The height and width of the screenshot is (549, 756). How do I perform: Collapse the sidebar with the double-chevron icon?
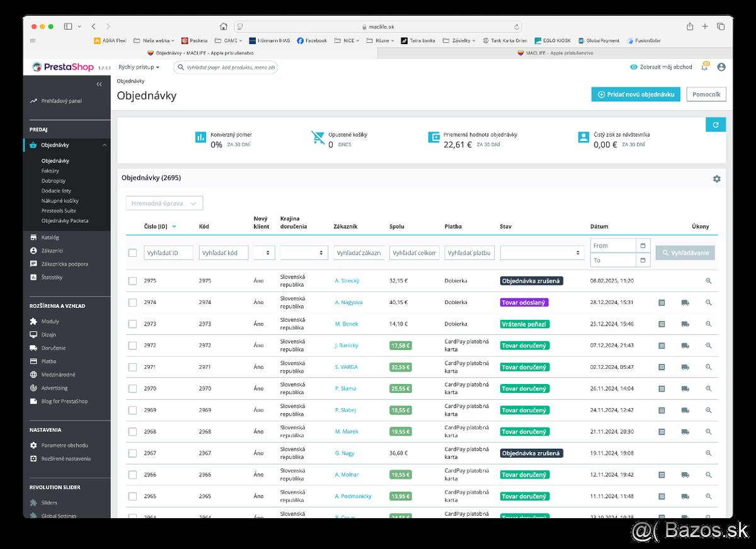click(x=99, y=84)
